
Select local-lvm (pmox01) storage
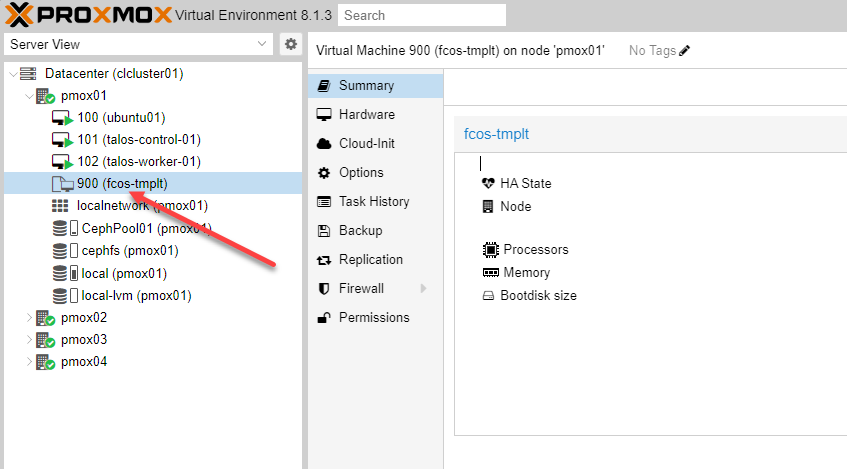[x=136, y=296]
